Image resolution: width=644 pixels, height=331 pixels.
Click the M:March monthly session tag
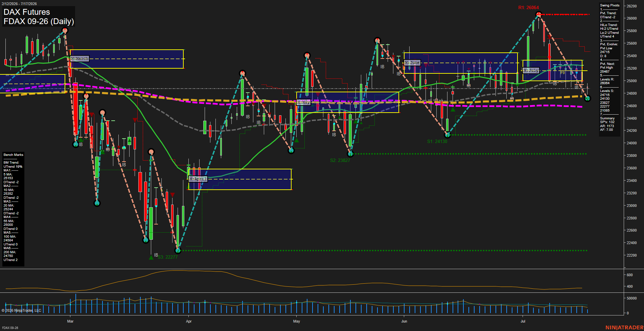(79, 59)
